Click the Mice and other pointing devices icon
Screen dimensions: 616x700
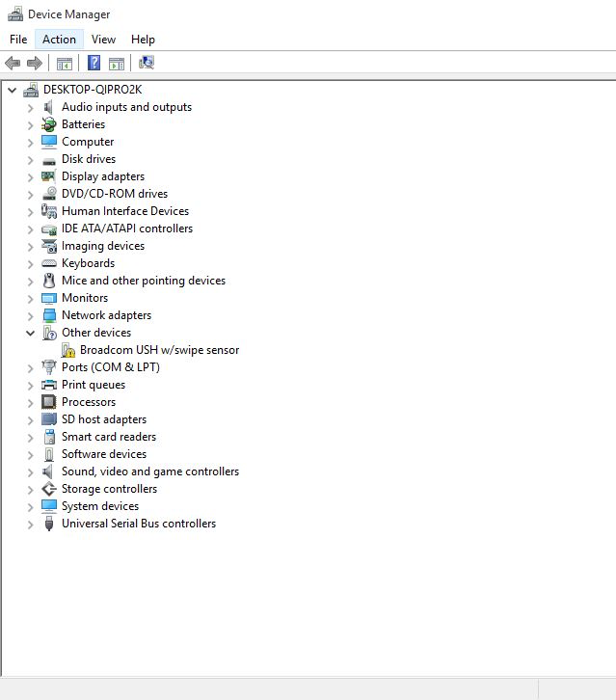(49, 281)
